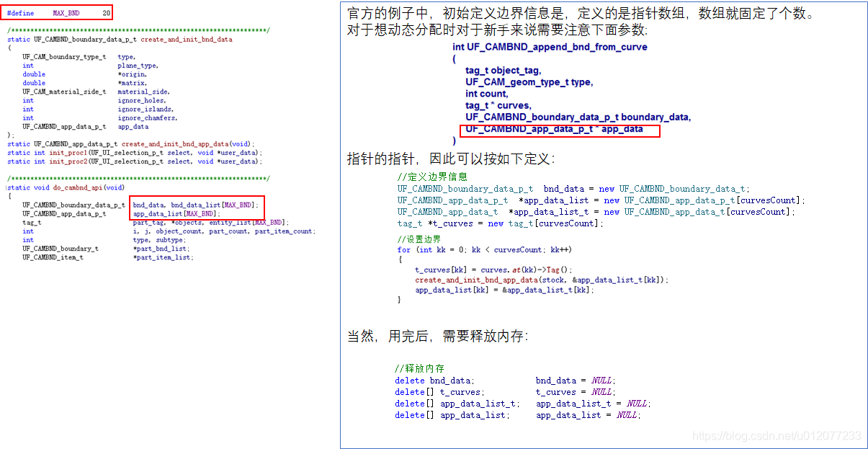Click 'int UF_CAMBND_append_bnd_from_curve' heading
Viewport: 868px width, 449px height.
pos(550,47)
